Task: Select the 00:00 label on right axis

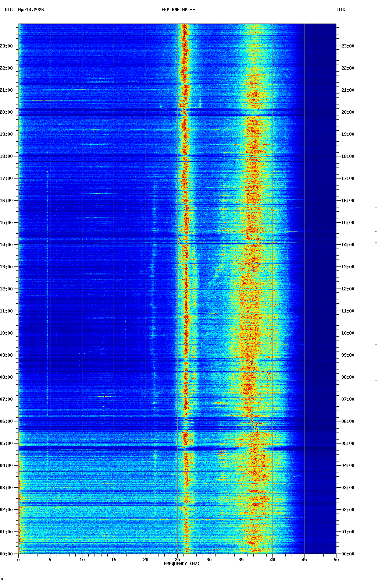Action: tap(348, 554)
